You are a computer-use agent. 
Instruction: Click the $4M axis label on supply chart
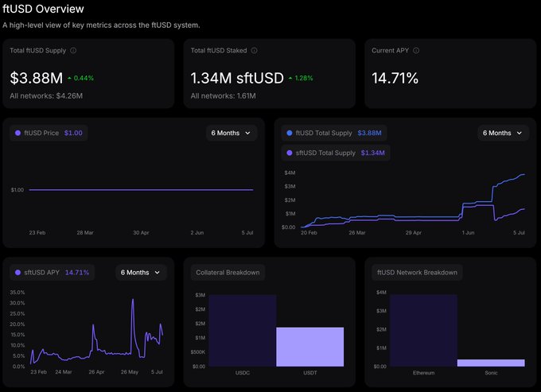coord(290,173)
